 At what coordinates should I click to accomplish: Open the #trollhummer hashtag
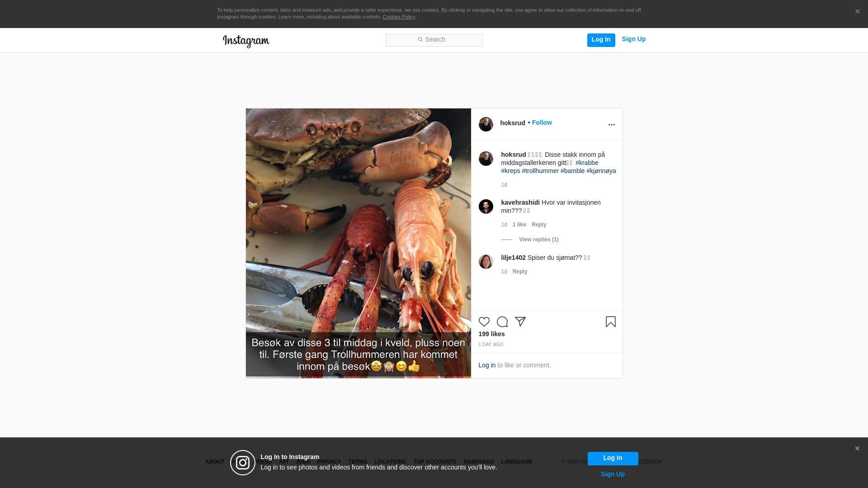coord(540,171)
